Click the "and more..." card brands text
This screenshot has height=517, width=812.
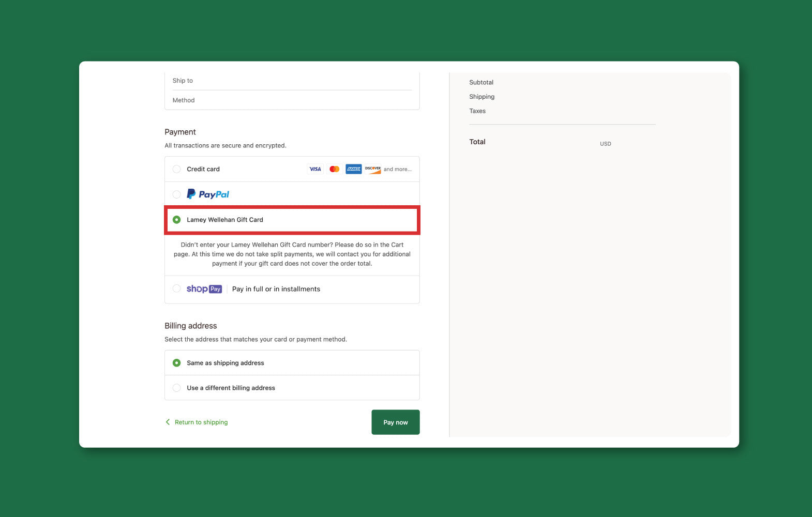click(x=398, y=170)
